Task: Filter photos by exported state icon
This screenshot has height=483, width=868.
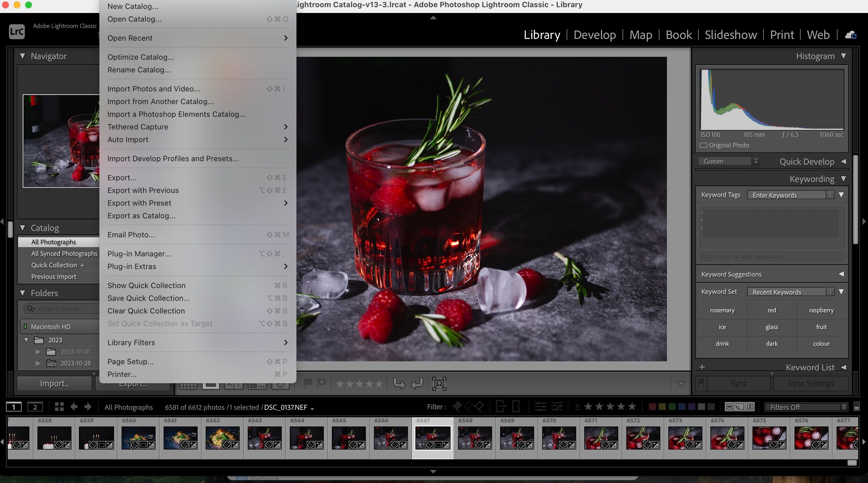Action: [x=501, y=407]
